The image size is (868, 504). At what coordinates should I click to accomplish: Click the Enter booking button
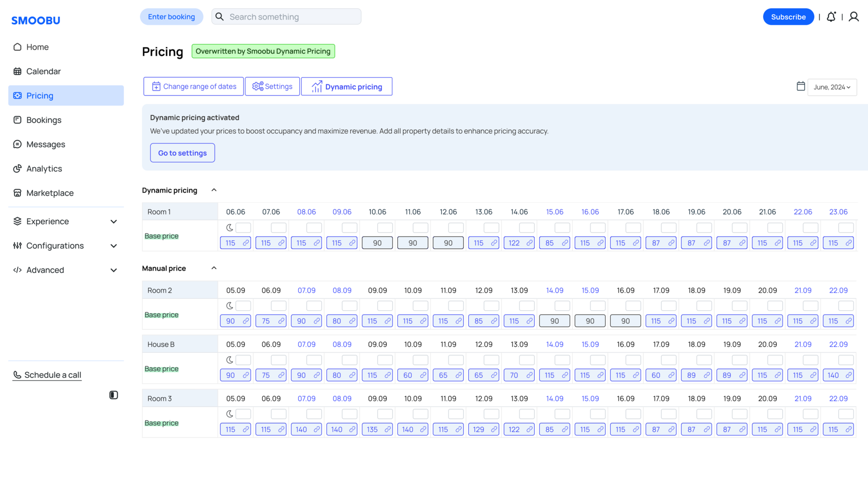[x=172, y=17]
